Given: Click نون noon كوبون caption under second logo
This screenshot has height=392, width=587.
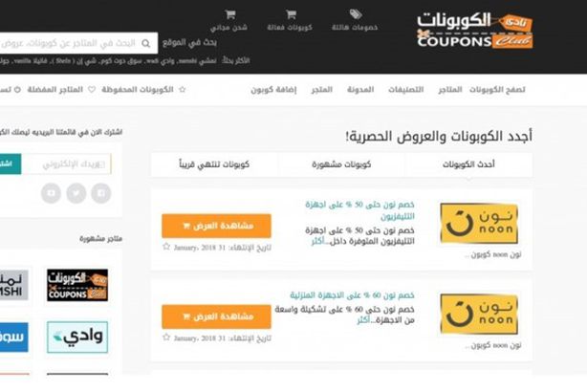Looking at the screenshot, I should [x=493, y=345].
